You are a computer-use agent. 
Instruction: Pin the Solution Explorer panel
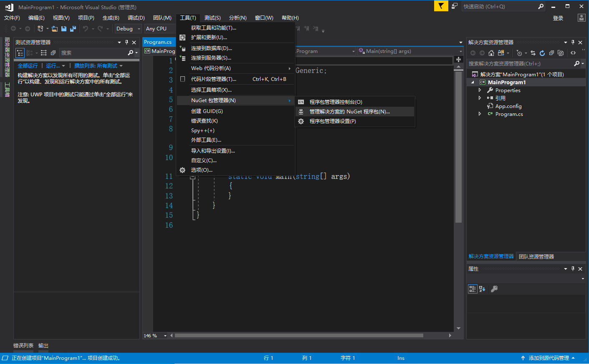point(573,42)
